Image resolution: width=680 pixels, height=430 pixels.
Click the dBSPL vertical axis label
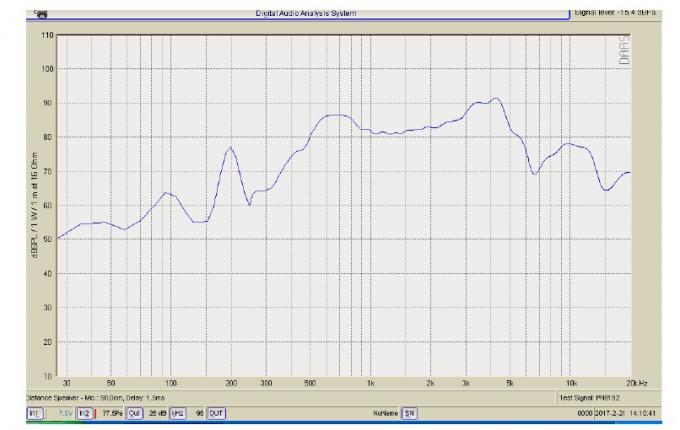click(35, 211)
